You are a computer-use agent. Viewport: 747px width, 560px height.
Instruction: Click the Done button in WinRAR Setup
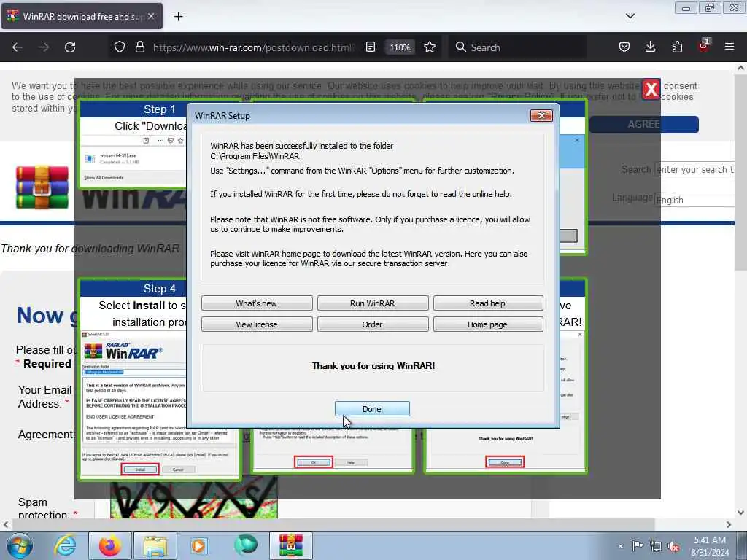[371, 408]
